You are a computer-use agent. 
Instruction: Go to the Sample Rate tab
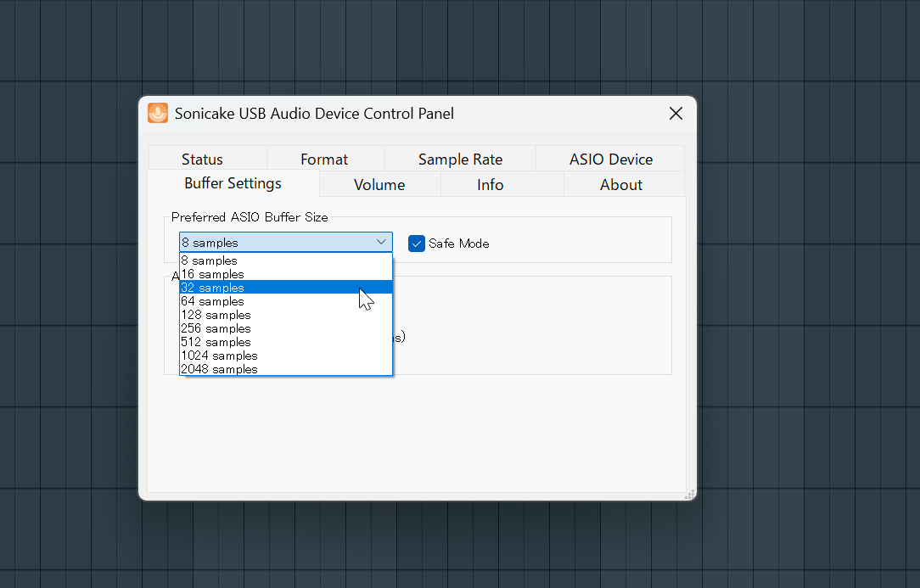coord(460,159)
